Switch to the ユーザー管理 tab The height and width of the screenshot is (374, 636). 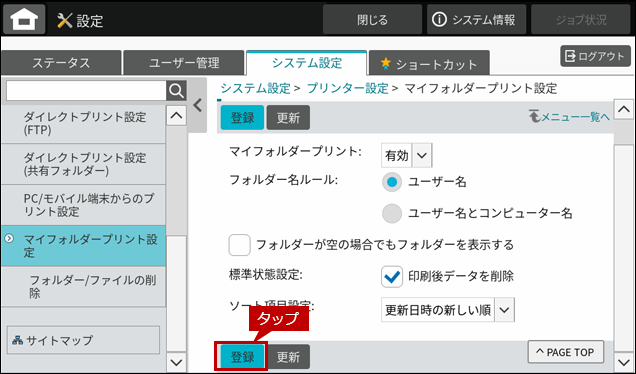click(184, 63)
